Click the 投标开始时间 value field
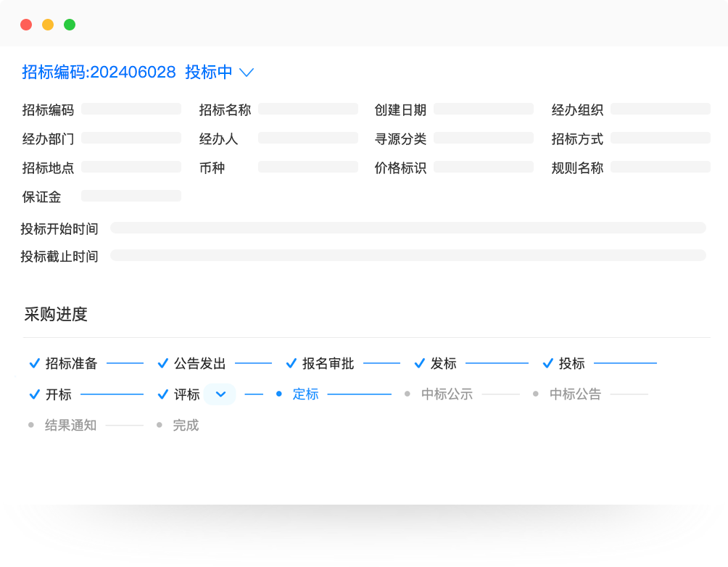728x567 pixels. click(x=408, y=228)
